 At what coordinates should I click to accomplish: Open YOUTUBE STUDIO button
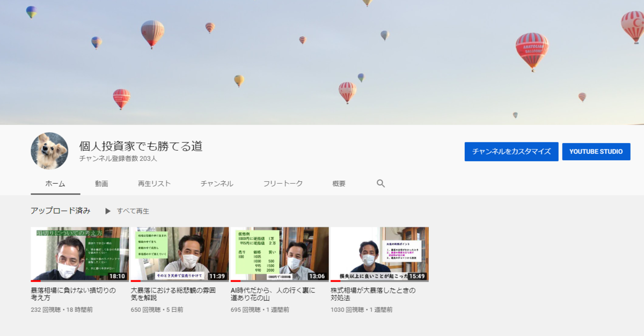click(x=596, y=152)
